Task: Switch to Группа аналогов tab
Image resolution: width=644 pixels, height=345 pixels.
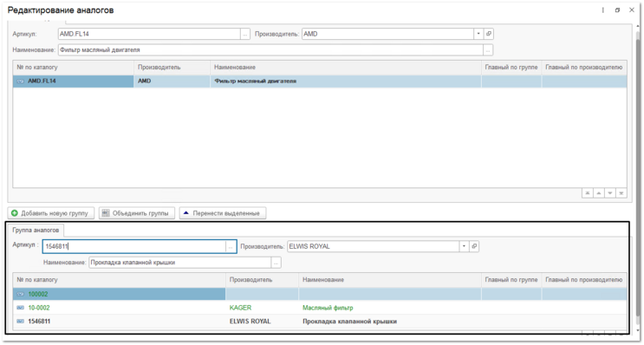Action: tap(36, 230)
